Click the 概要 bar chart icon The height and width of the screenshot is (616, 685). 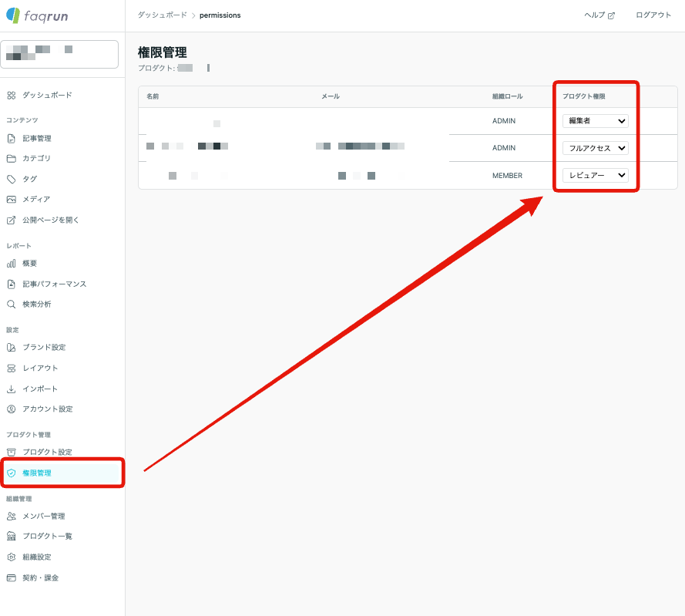(x=12, y=264)
